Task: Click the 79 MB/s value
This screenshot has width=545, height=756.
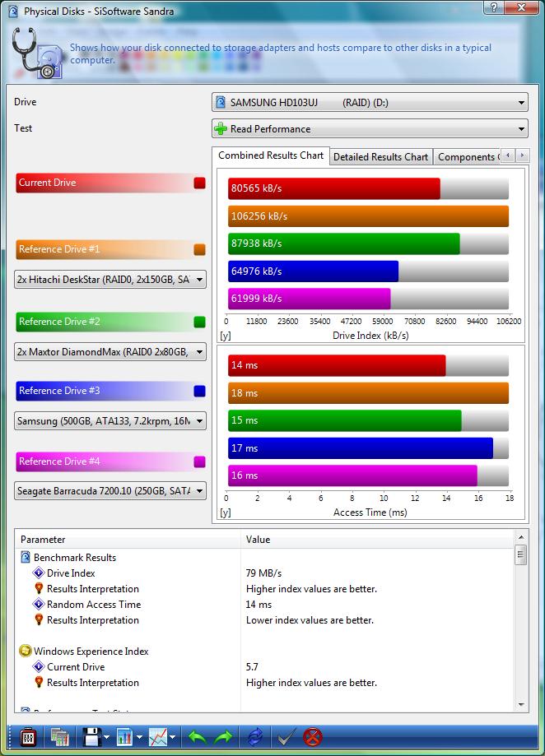Action: [x=263, y=573]
